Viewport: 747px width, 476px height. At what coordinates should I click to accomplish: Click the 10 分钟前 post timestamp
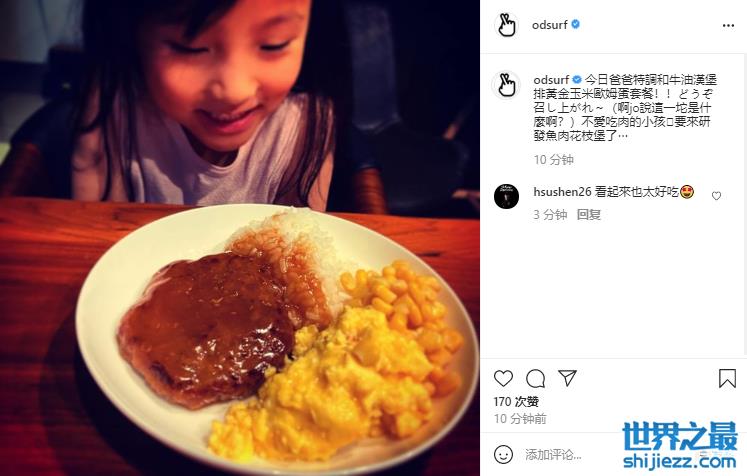[520, 419]
